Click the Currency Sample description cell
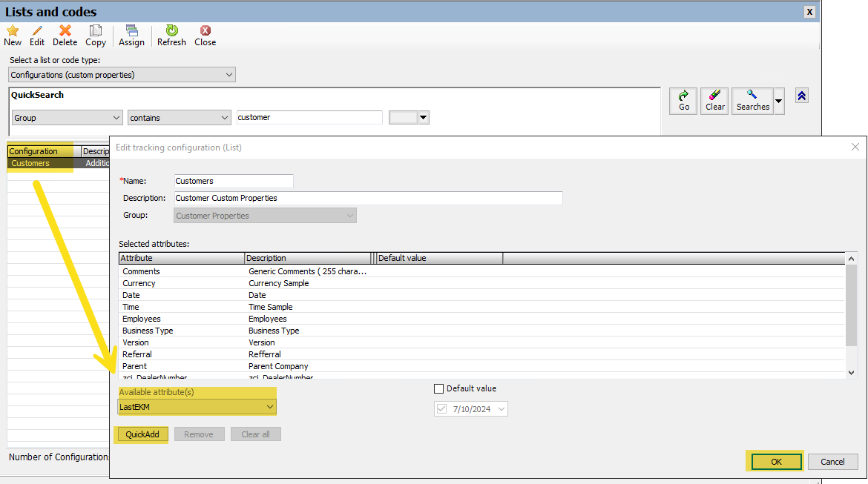The width and height of the screenshot is (868, 484). [279, 283]
